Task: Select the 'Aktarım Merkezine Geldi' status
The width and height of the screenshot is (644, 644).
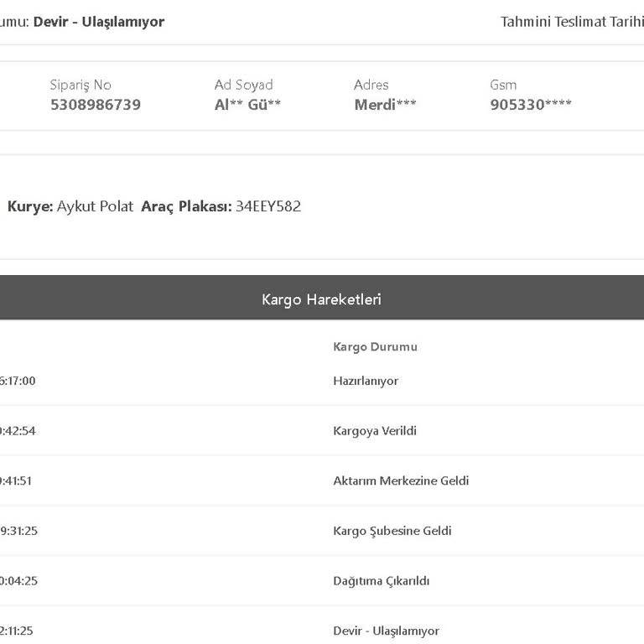Action: point(401,480)
